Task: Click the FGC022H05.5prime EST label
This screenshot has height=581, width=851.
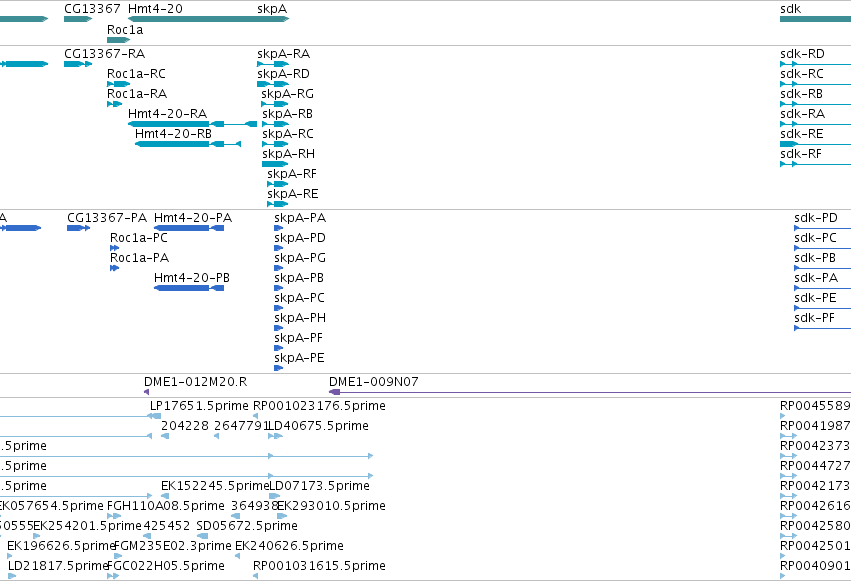Action: pyautogui.click(x=166, y=566)
